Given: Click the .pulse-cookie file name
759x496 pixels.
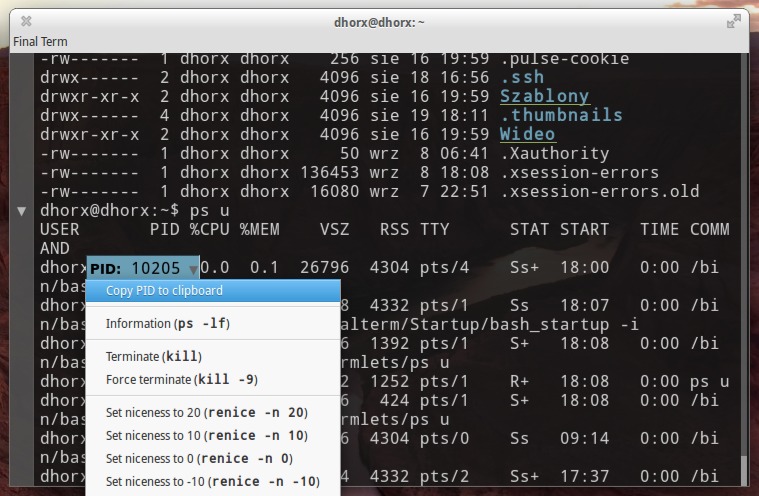Looking at the screenshot, I should point(565,59).
